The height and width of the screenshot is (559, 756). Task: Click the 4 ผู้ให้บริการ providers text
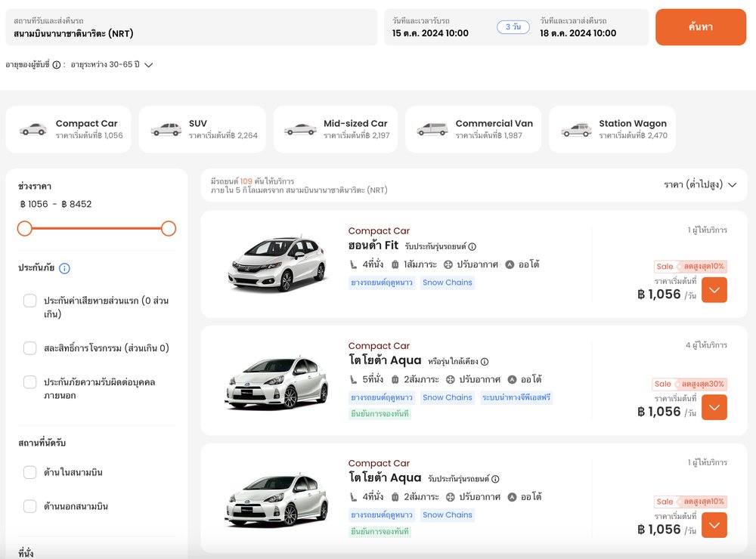click(x=706, y=345)
